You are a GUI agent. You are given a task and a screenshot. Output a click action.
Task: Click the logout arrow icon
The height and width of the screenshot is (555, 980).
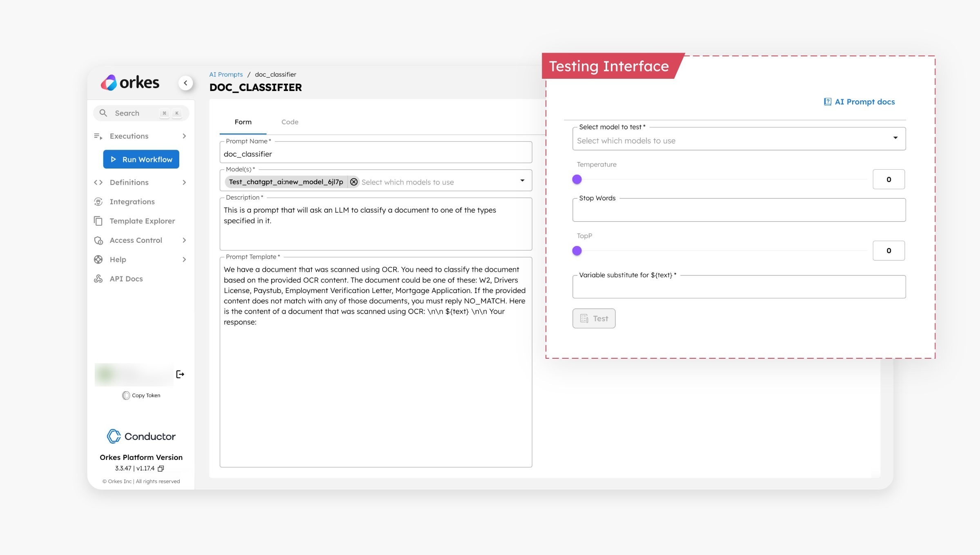tap(180, 374)
